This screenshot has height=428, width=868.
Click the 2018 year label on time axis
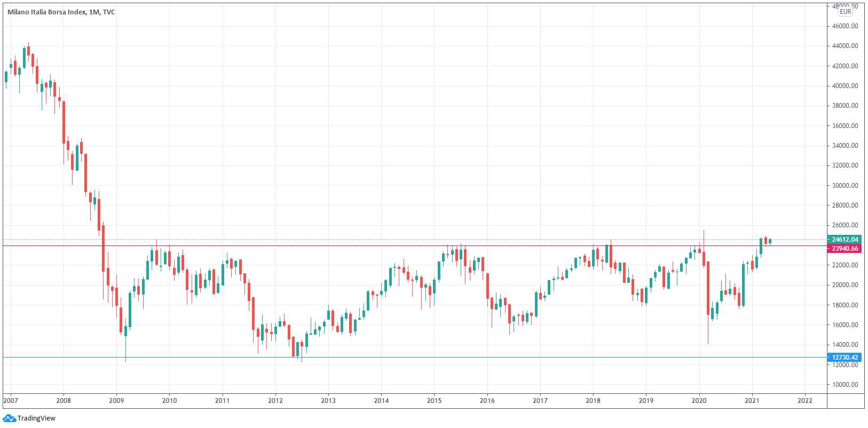(x=593, y=401)
